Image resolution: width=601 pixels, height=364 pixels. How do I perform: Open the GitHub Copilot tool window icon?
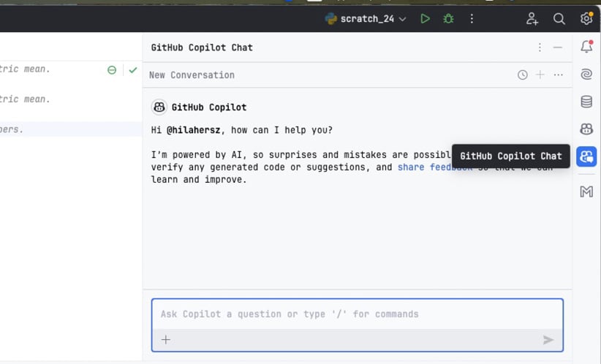(x=586, y=129)
